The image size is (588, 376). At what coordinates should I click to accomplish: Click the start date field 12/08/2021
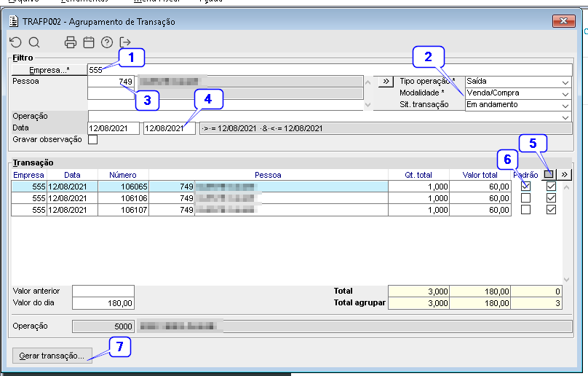[114, 128]
